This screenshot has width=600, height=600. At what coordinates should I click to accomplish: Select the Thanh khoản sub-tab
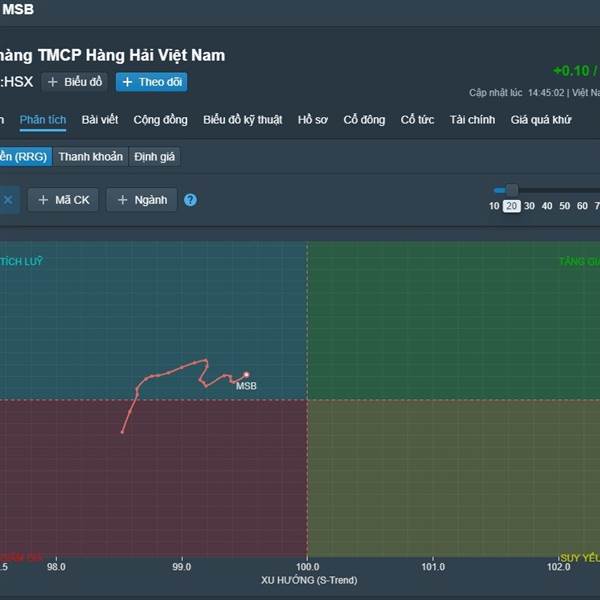pos(91,157)
